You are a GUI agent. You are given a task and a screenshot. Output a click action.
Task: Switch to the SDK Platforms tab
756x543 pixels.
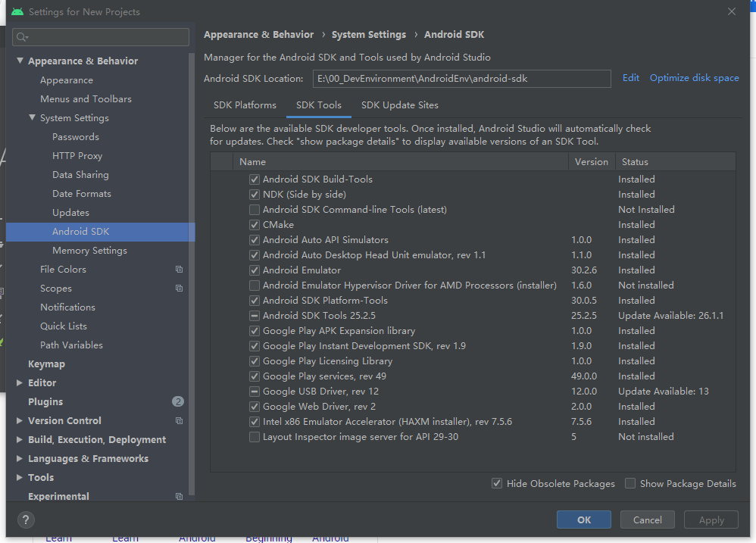click(x=245, y=105)
